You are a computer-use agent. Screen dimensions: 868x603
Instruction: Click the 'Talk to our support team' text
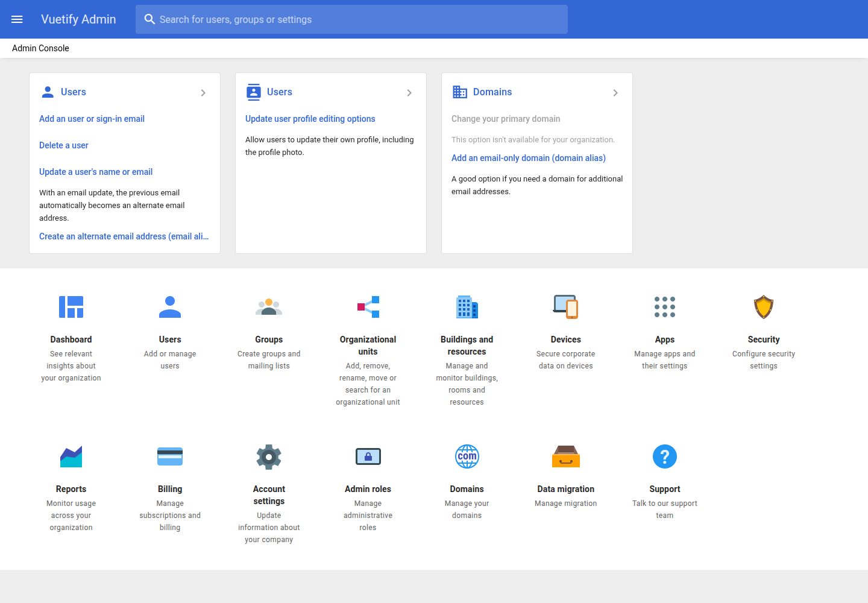click(665, 510)
